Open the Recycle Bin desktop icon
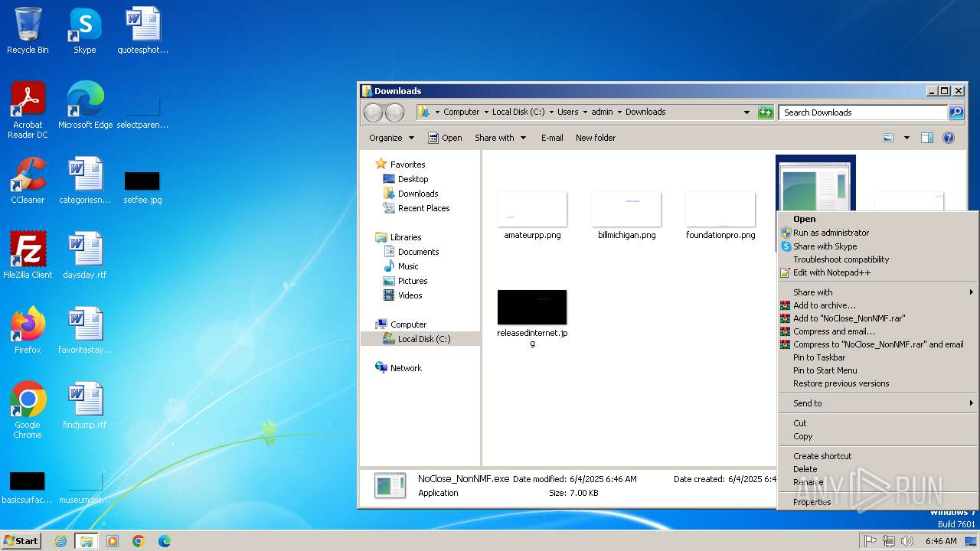 pos(28,31)
